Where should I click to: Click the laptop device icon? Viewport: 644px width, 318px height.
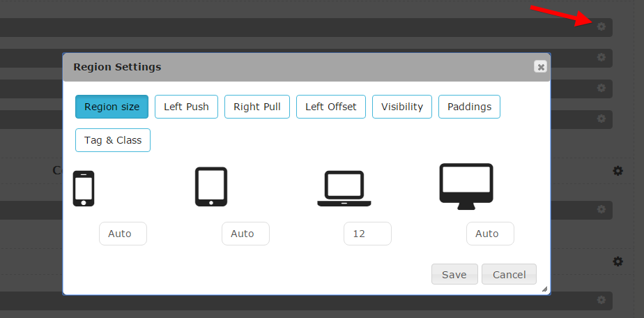344,188
